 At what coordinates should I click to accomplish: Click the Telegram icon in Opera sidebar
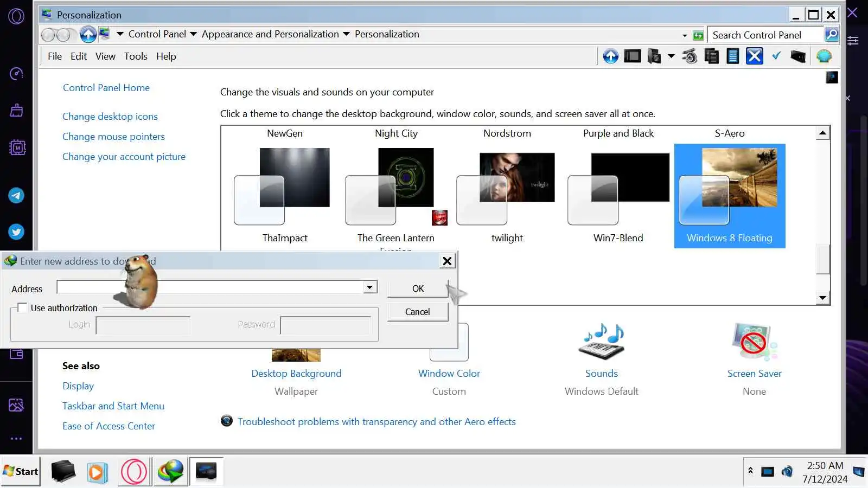[x=16, y=195]
